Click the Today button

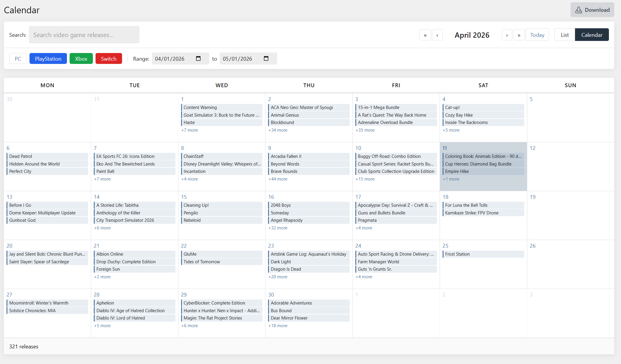[537, 35]
